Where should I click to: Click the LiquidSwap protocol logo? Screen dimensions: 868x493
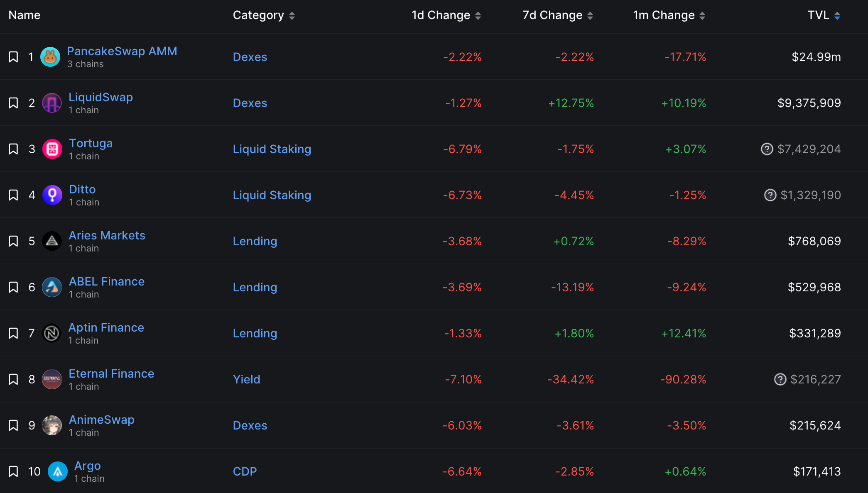[52, 103]
